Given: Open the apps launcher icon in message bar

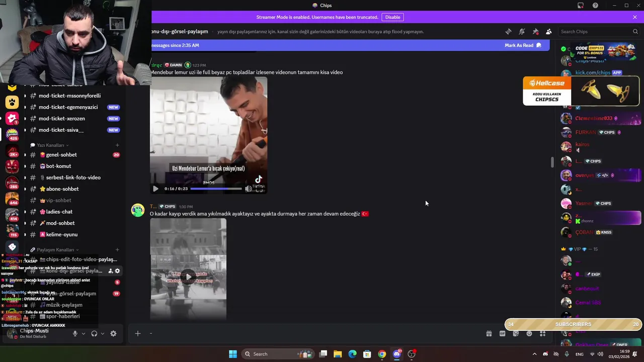Looking at the screenshot, I should (542, 333).
